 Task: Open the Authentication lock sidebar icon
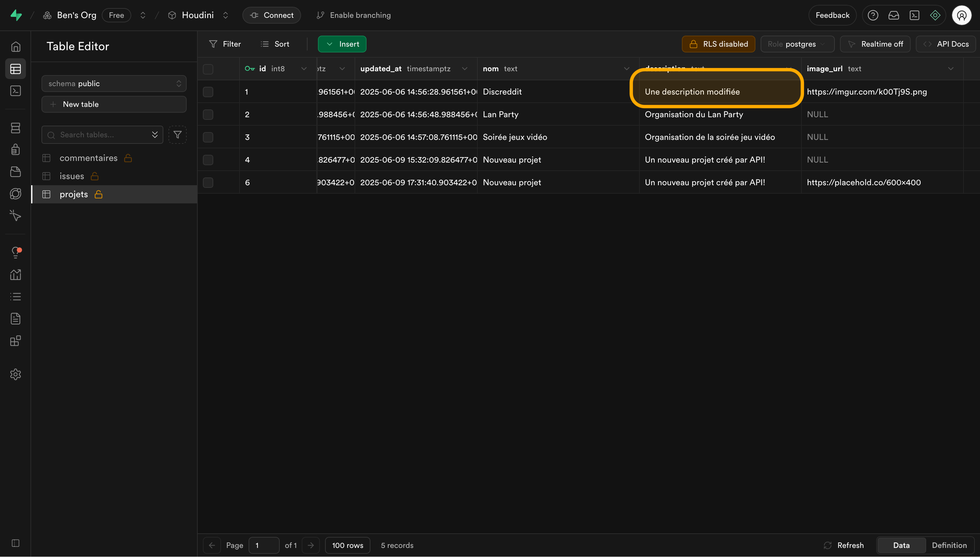click(15, 150)
